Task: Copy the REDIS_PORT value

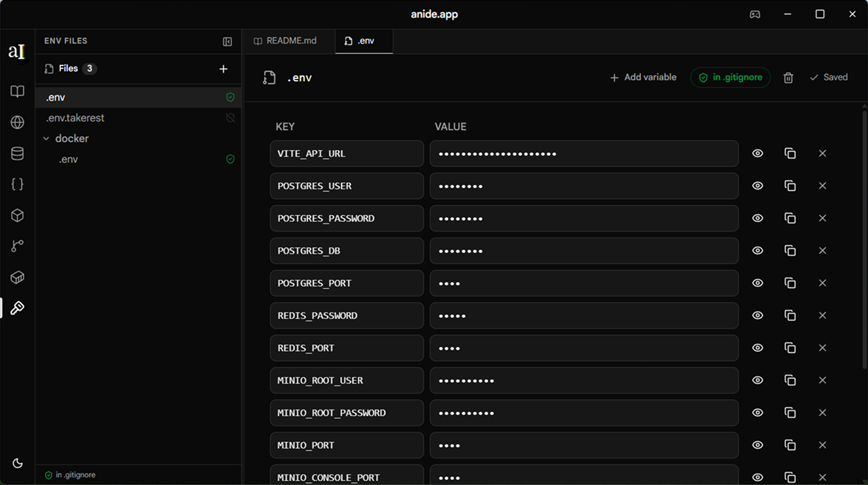Action: (790, 348)
